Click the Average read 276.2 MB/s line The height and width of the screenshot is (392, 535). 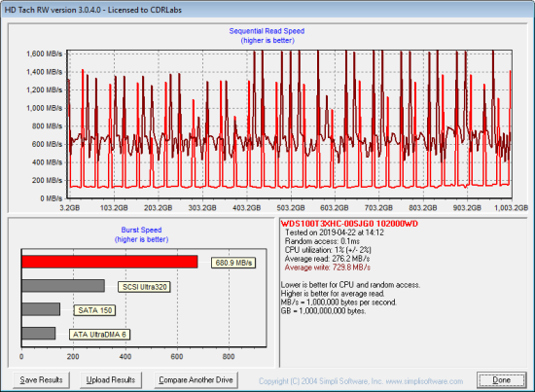click(327, 259)
